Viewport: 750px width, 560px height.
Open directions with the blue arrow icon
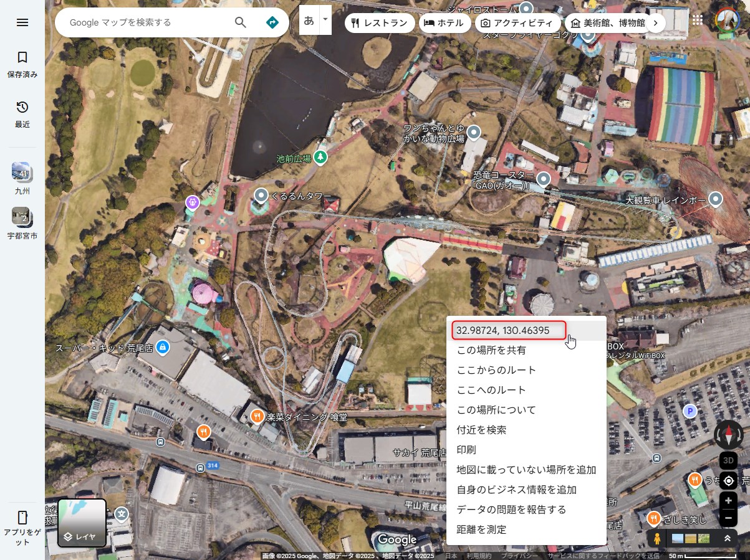[x=272, y=22]
